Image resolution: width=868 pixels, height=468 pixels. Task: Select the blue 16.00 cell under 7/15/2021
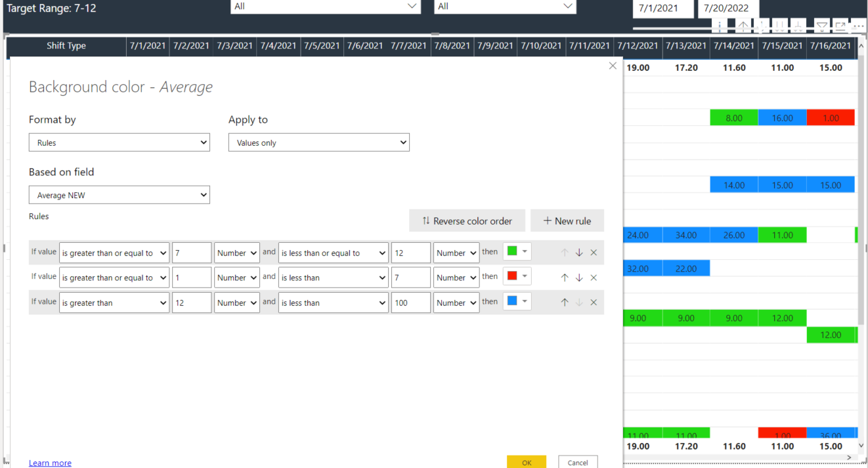click(x=783, y=118)
